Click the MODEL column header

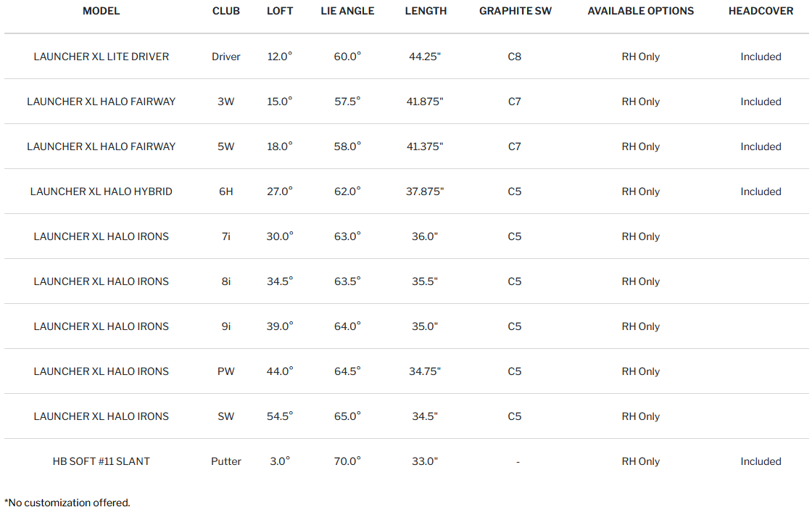(x=101, y=11)
